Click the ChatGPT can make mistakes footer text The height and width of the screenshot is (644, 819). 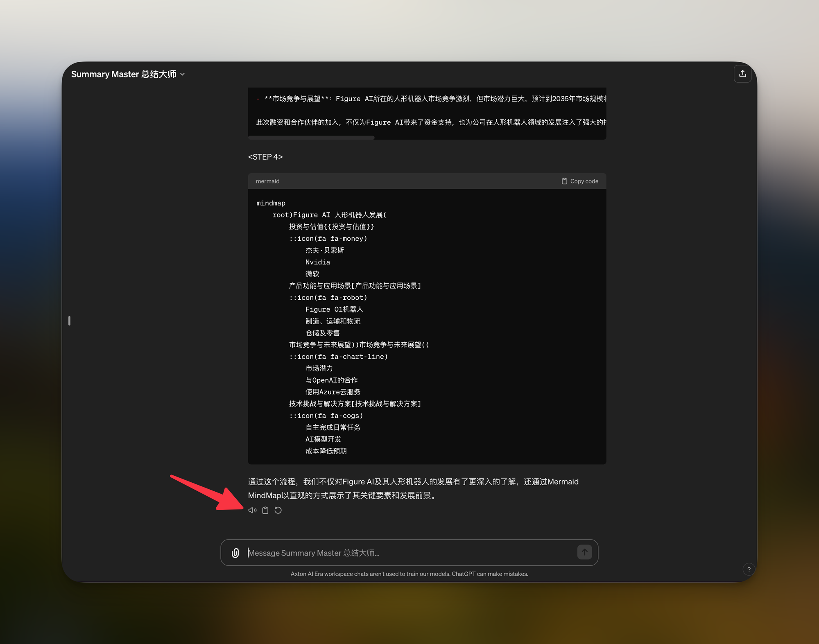[490, 574]
